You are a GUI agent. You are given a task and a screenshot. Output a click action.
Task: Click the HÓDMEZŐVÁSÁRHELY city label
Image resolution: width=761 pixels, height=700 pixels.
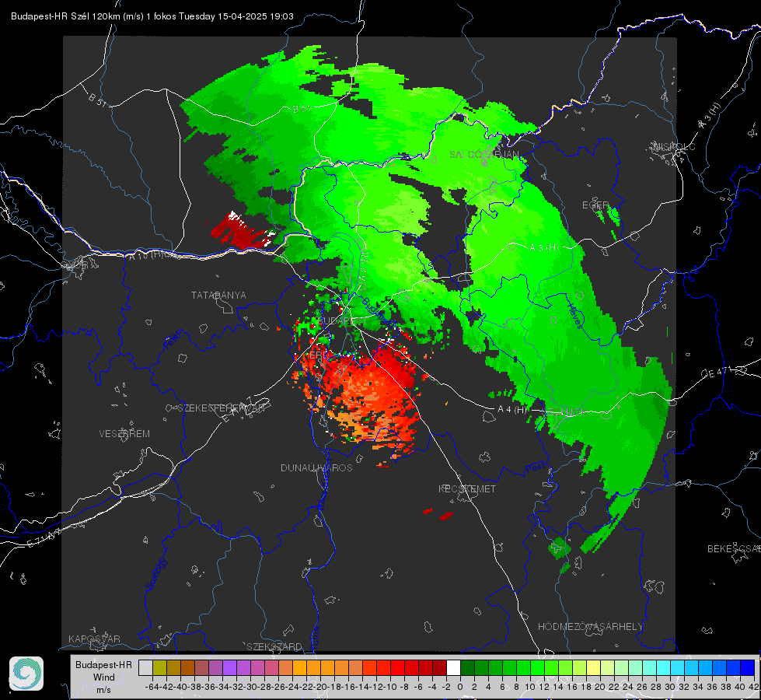pyautogui.click(x=591, y=627)
